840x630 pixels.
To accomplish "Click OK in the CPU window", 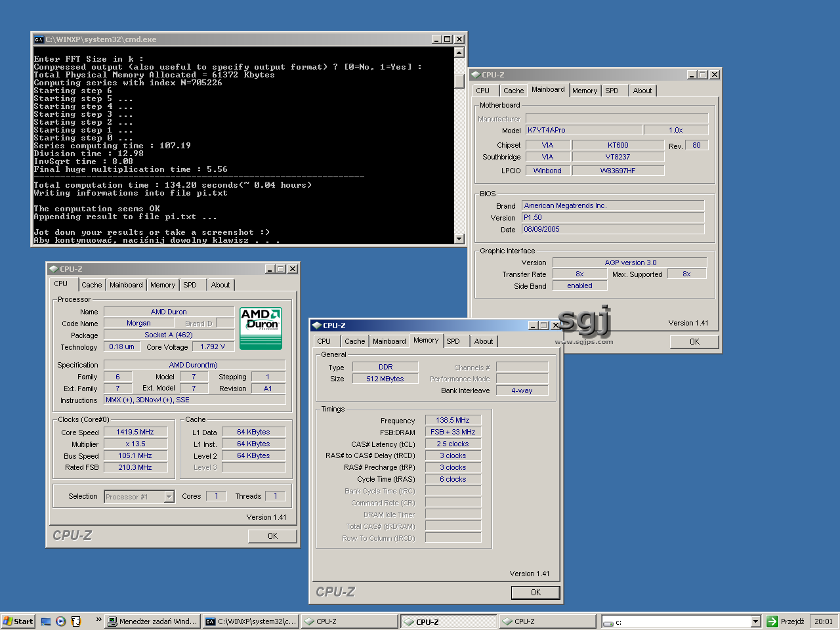I will (272, 536).
